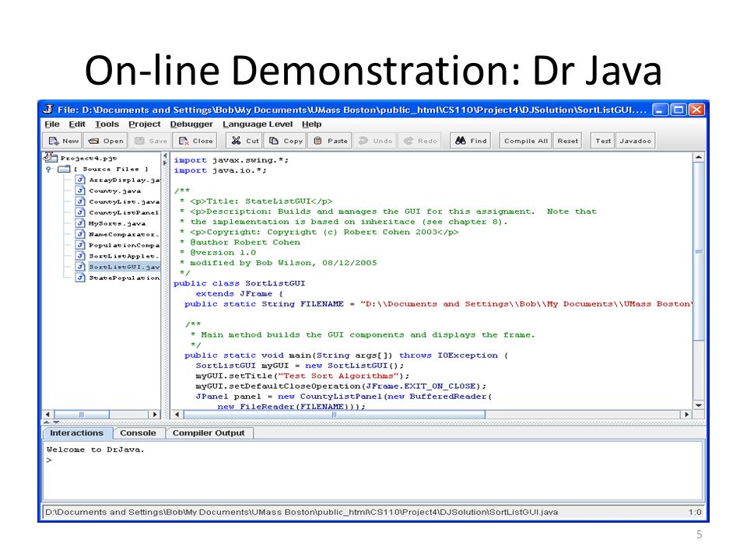This screenshot has height=560, width=747.
Task: Click the left-pointing collapse arrow on the tree divider
Action: pos(165,156)
